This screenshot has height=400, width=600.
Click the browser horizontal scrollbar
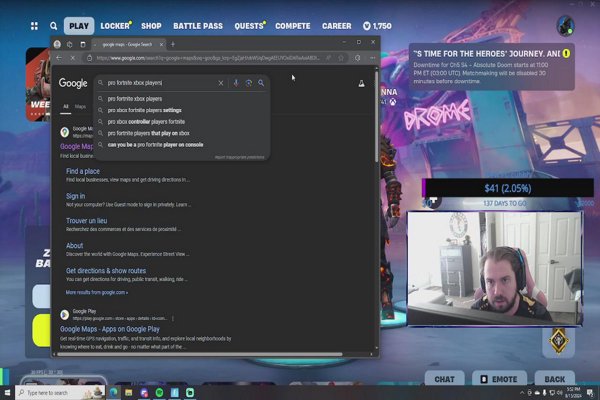click(199, 354)
